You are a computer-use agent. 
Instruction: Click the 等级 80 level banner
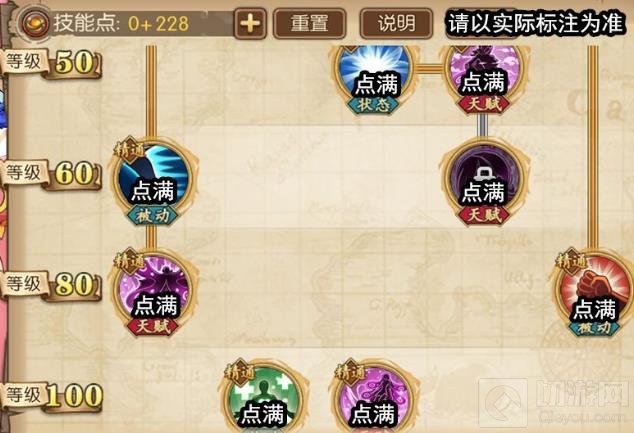(x=51, y=285)
